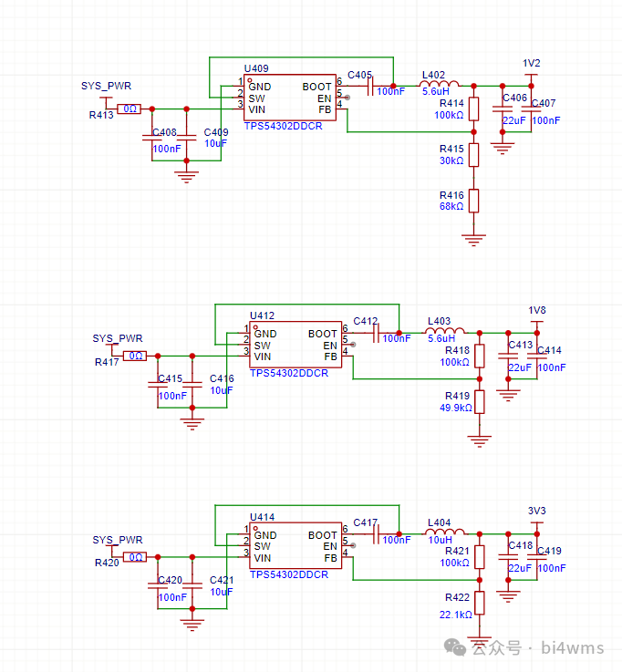Click the EN pin label on U409
Screen dimensions: 622x672
(323, 97)
